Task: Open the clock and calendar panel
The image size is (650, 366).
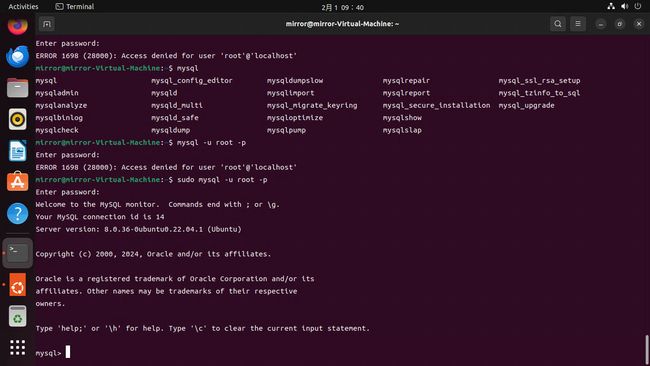Action: tap(342, 7)
